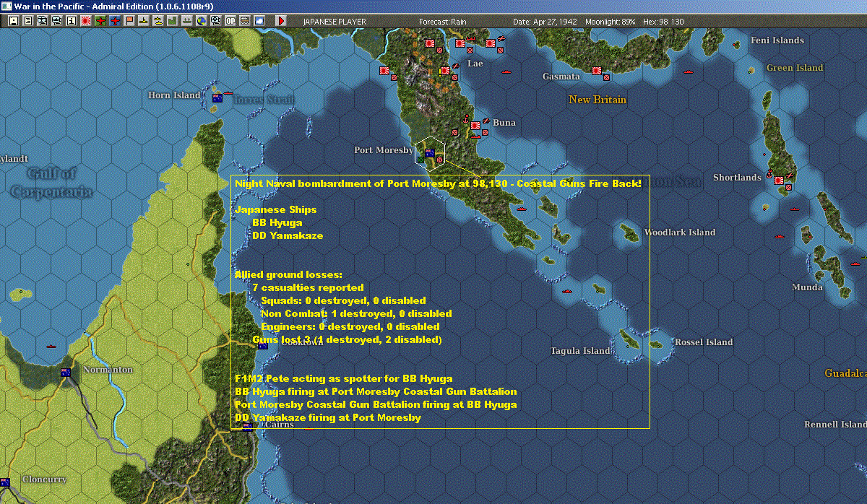Click the two yellow ships toolbar icon
This screenshot has width=867, height=504.
point(158,21)
